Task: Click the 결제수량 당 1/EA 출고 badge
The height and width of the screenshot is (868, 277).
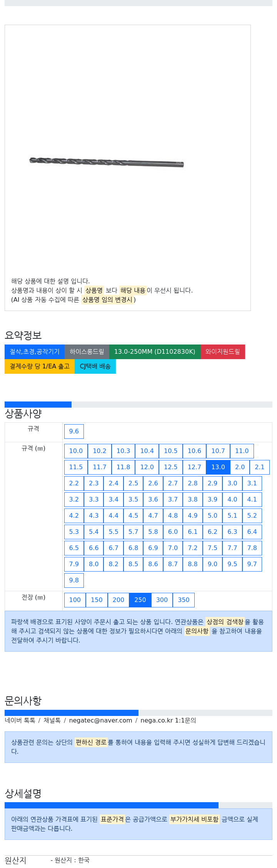Action: tap(40, 366)
